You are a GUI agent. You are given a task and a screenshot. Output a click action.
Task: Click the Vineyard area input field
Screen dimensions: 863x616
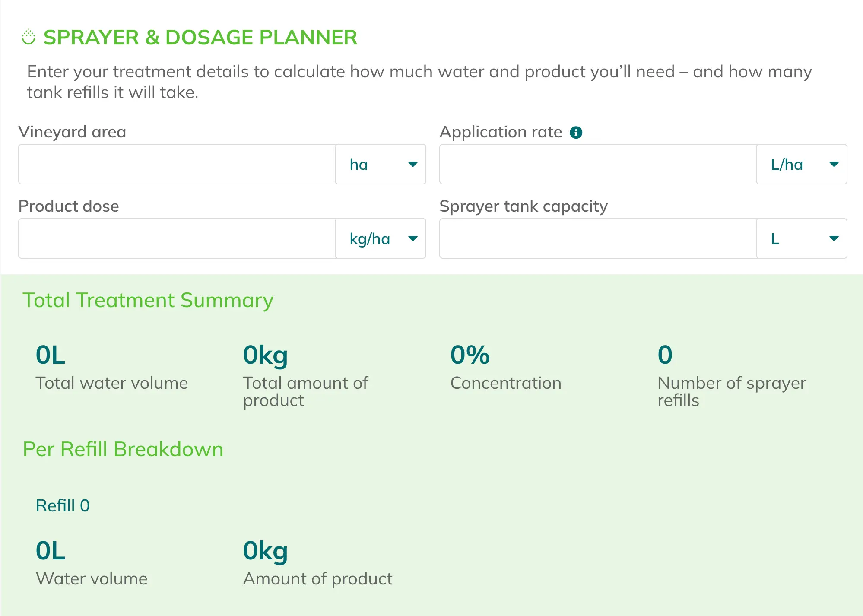(x=177, y=164)
